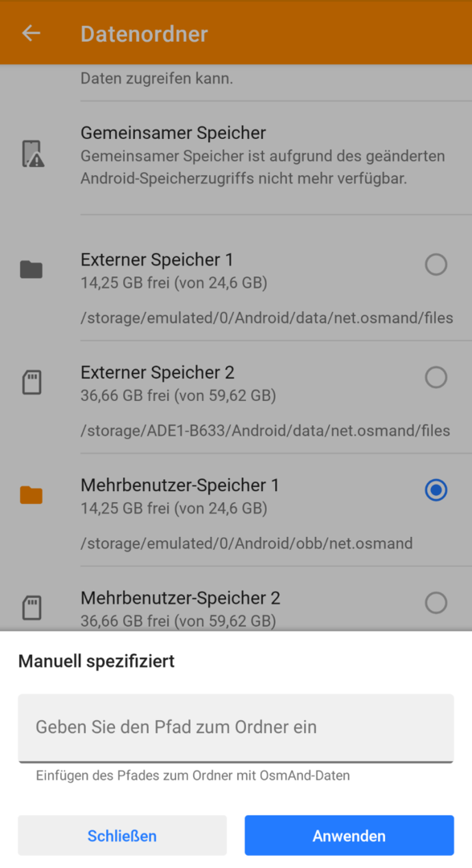Click the Mehrbenutzer-Speicher 1 title text
472x868 pixels.
click(180, 485)
